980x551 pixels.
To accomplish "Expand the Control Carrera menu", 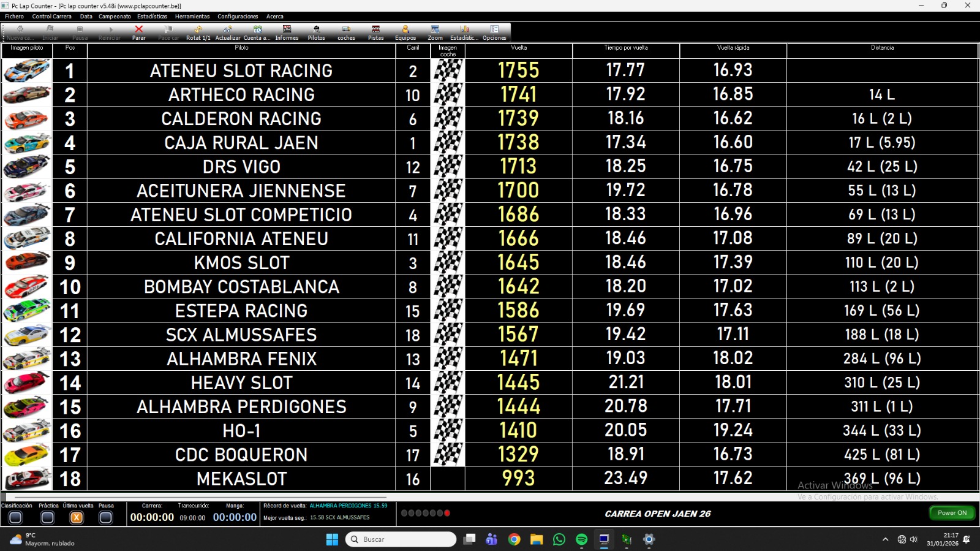I will [51, 17].
